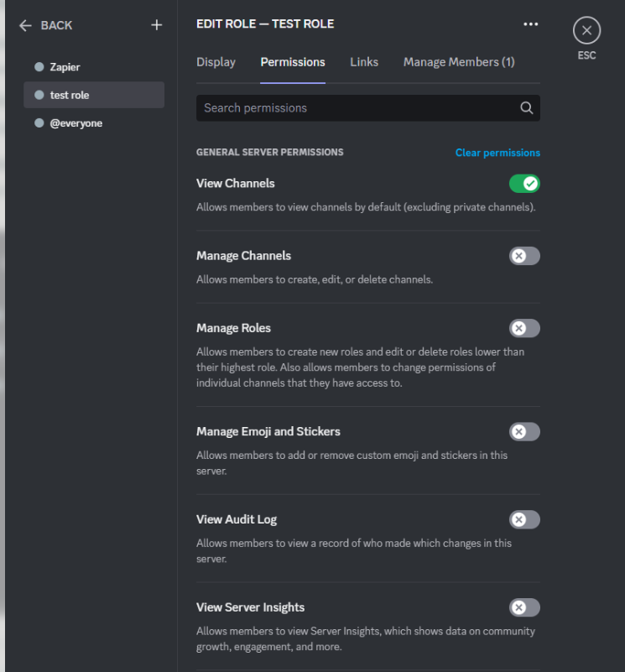625x672 pixels.
Task: Click the test role color dot
Action: pyautogui.click(x=39, y=95)
